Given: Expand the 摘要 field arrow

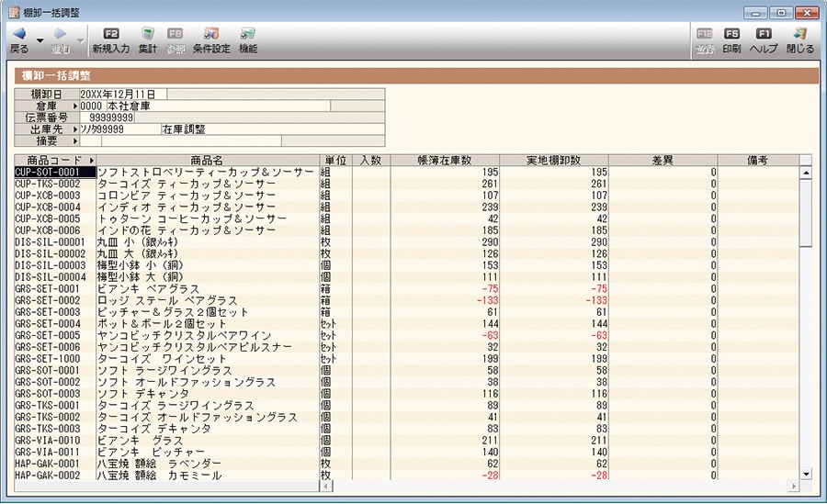Looking at the screenshot, I should click(75, 140).
